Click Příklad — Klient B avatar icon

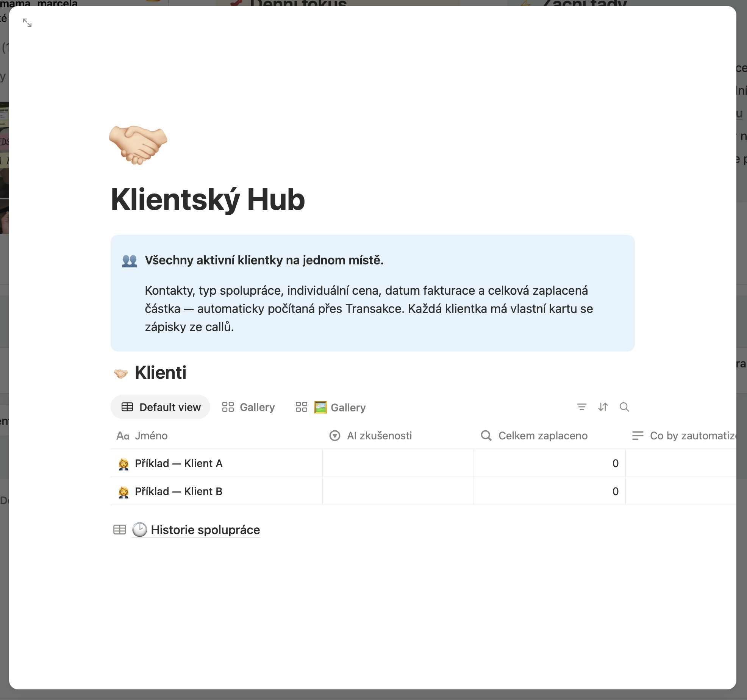123,492
